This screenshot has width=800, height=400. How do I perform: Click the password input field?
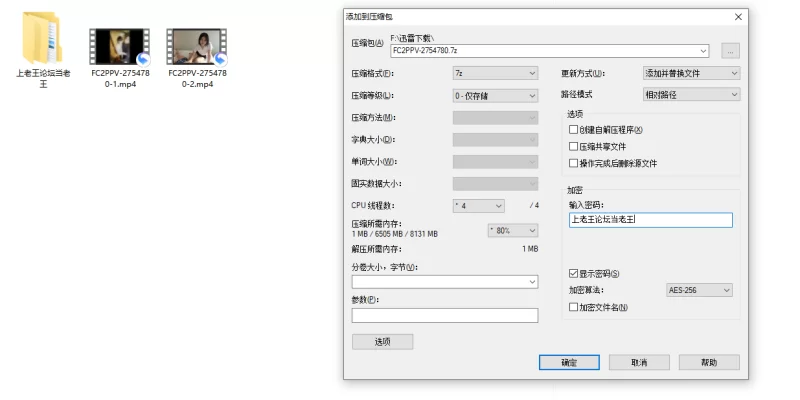coord(650,220)
